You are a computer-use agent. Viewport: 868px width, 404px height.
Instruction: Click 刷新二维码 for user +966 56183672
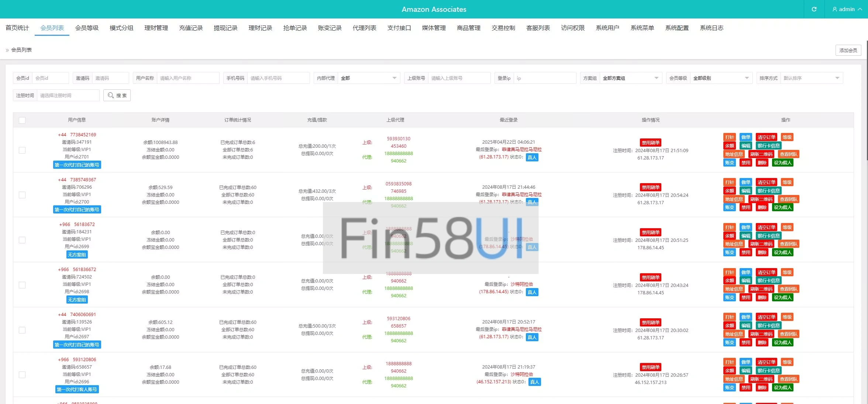click(761, 244)
